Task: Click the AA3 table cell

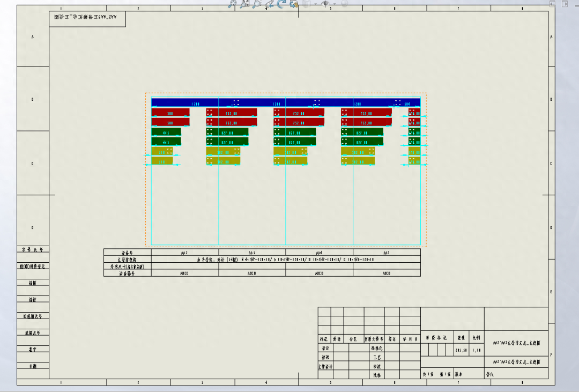Action: 252,253
